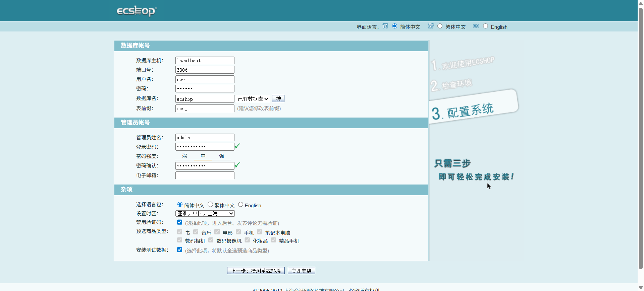Toggle the 手机 product type checkbox
This screenshot has width=644, height=291.
tap(238, 232)
